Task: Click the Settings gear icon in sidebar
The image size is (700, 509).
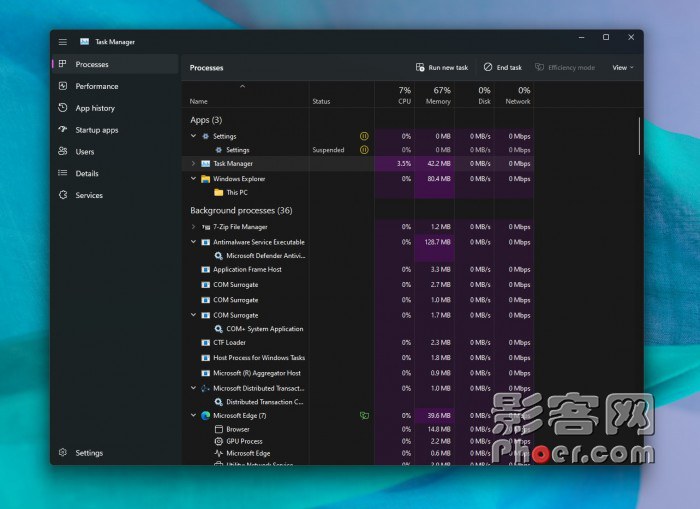Action: [x=62, y=452]
